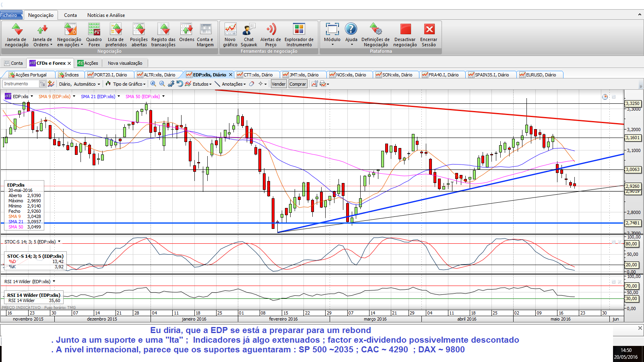Screen dimensions: 644x362
Task: Open Posições abertas panel
Action: [139, 35]
